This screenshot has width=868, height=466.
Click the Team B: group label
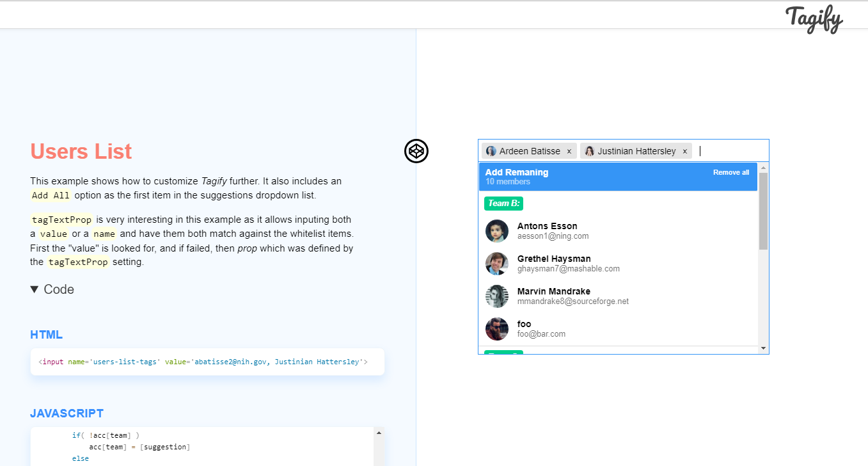(504, 204)
